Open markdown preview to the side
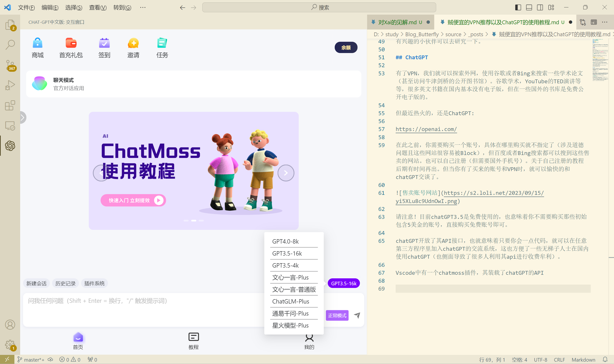Image resolution: width=614 pixels, height=364 pixels. 594,22
